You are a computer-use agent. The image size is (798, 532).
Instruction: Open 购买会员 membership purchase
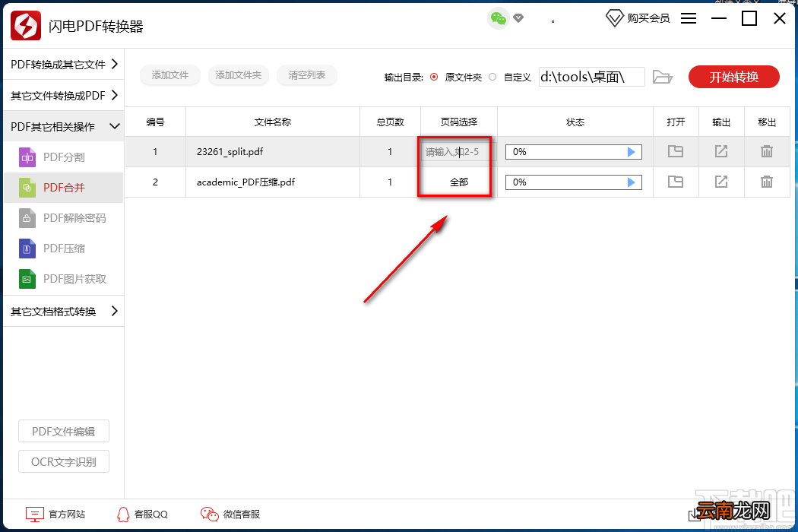pyautogui.click(x=637, y=18)
